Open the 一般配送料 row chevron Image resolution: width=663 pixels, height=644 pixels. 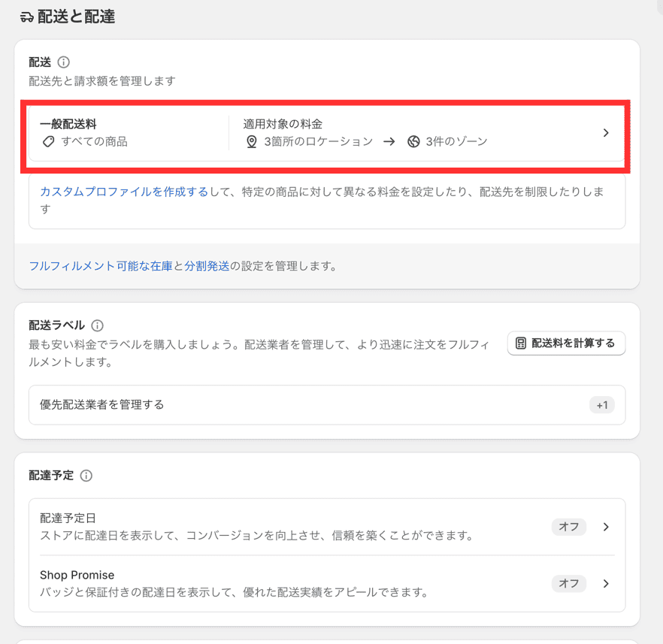click(x=606, y=132)
